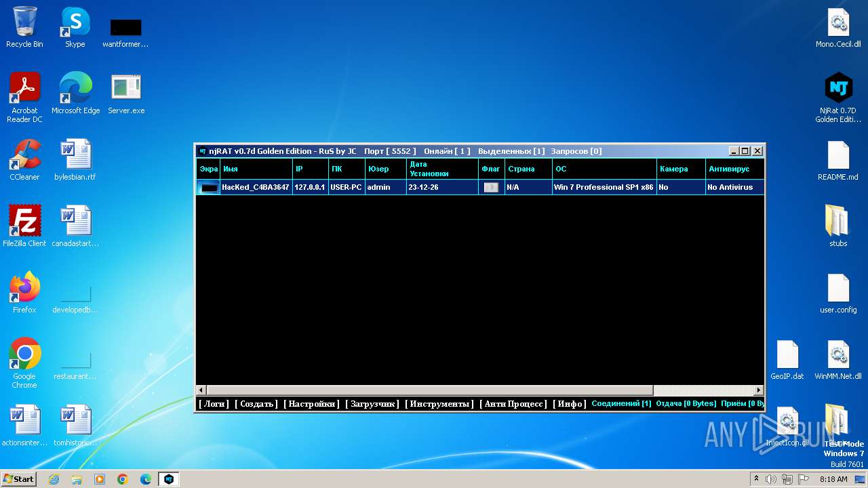This screenshot has height=488, width=868.
Task: Show hidden system tray icons
Action: (756, 479)
